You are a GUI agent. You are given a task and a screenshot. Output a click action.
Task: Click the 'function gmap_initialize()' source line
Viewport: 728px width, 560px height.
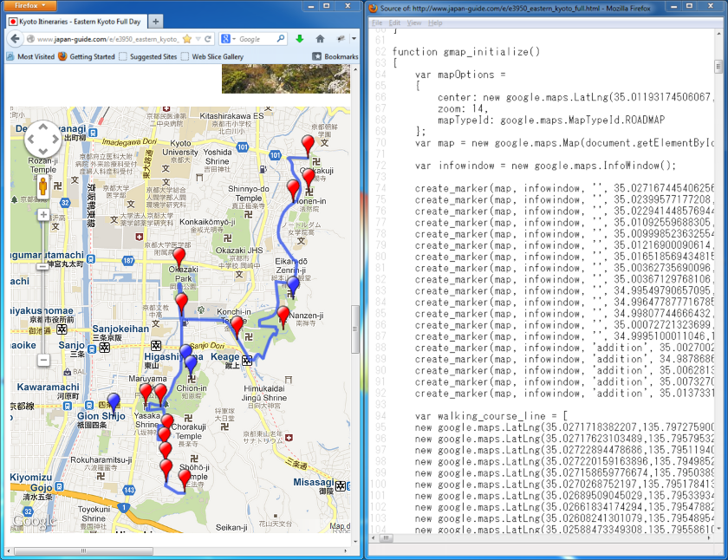(466, 52)
